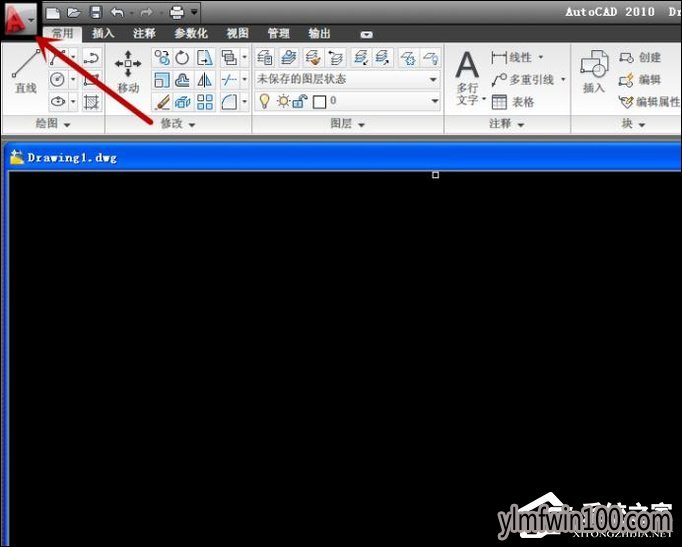The height and width of the screenshot is (547, 682).
Task: Click the Save icon in quick access toolbar
Action: (96, 13)
